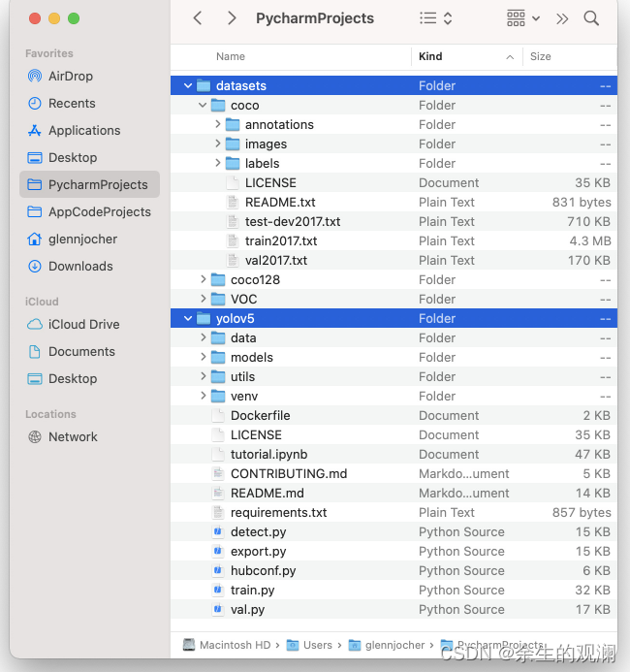
Task: Click the export.py Python file icon
Action: 218,551
